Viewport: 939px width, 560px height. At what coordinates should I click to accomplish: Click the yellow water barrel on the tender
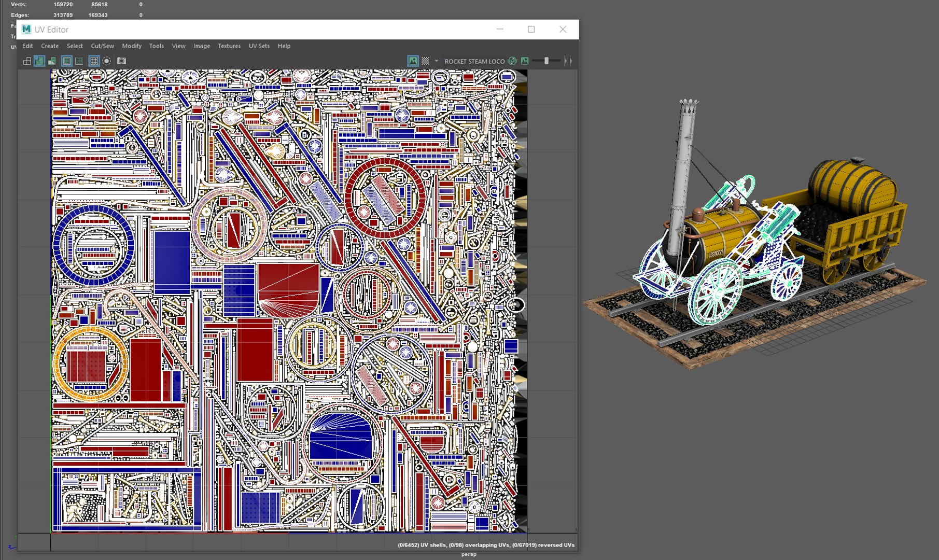click(852, 187)
